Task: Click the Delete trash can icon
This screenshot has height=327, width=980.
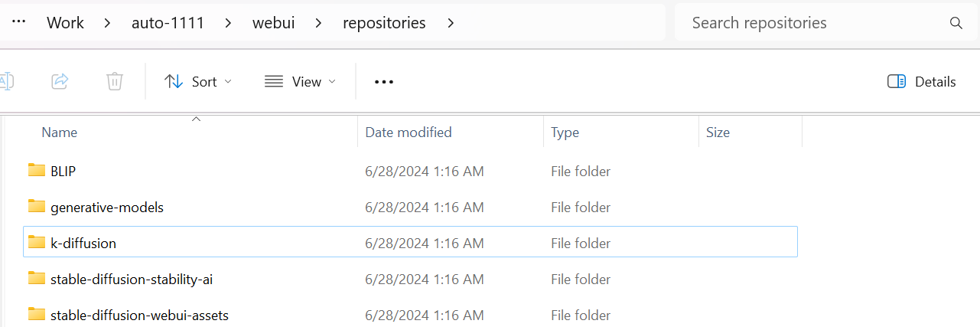Action: click(x=114, y=81)
